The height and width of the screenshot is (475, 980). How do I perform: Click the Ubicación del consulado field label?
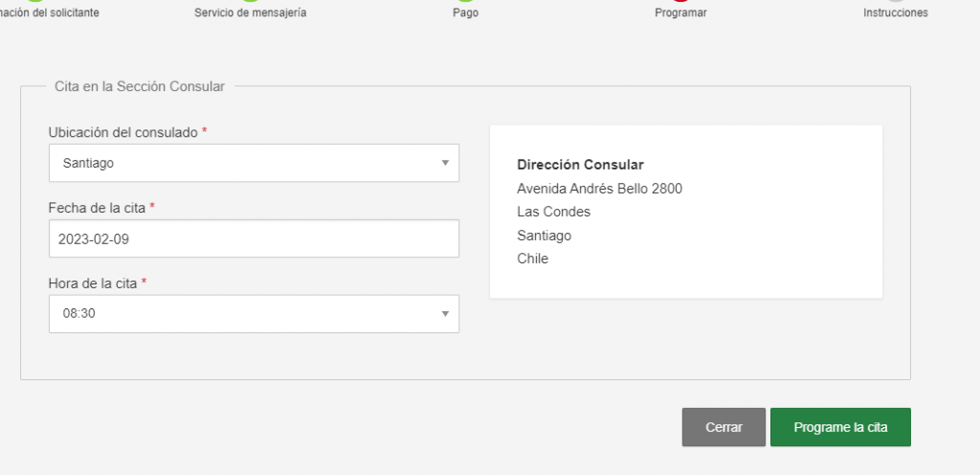(127, 132)
